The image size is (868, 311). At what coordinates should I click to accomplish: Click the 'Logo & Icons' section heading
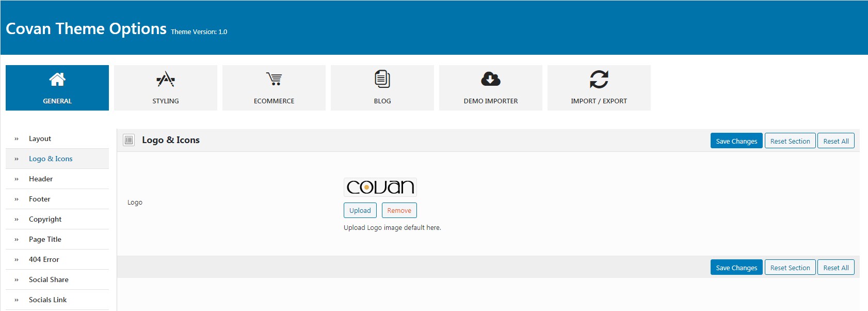tap(171, 140)
